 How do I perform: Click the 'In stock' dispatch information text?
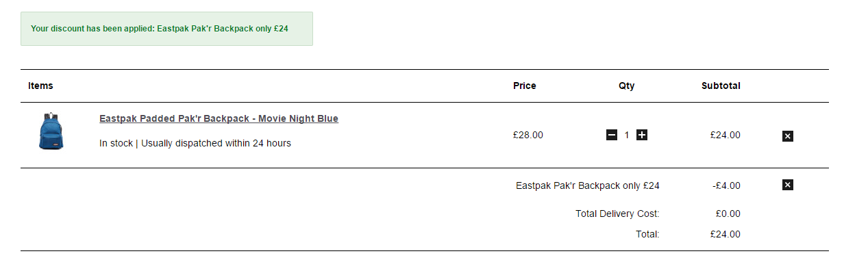(195, 143)
